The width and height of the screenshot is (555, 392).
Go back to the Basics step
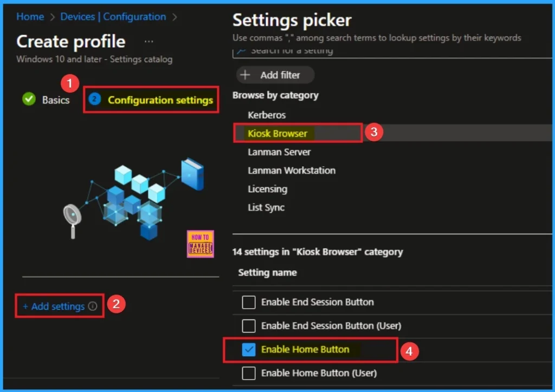[x=56, y=100]
